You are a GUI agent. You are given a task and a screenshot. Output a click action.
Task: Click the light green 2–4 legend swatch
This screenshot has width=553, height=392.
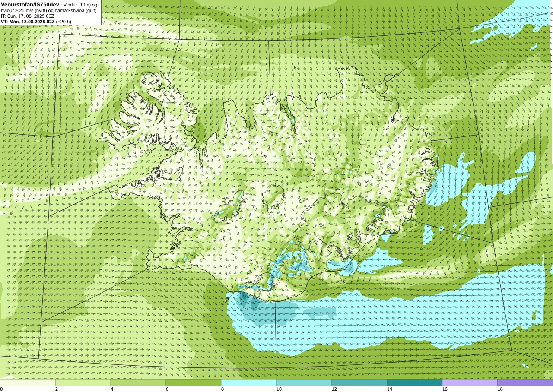83,383
